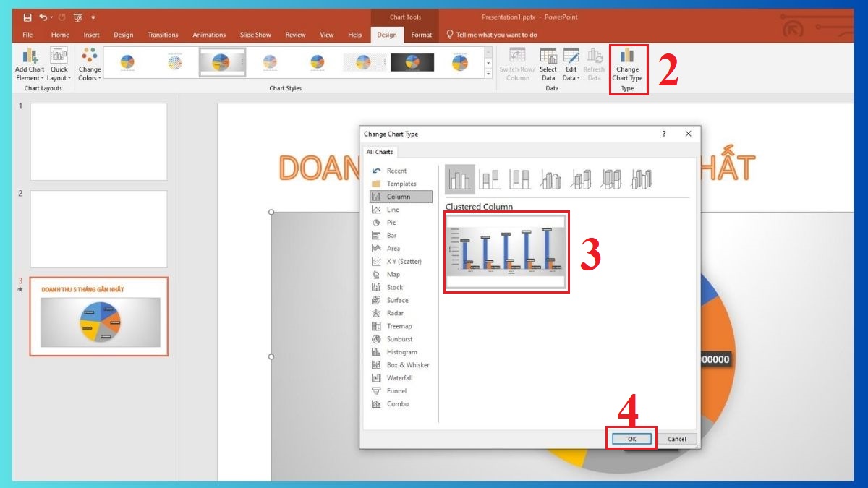868x488 pixels.
Task: Select slide 1 thumbnail in the panel
Action: coord(99,141)
